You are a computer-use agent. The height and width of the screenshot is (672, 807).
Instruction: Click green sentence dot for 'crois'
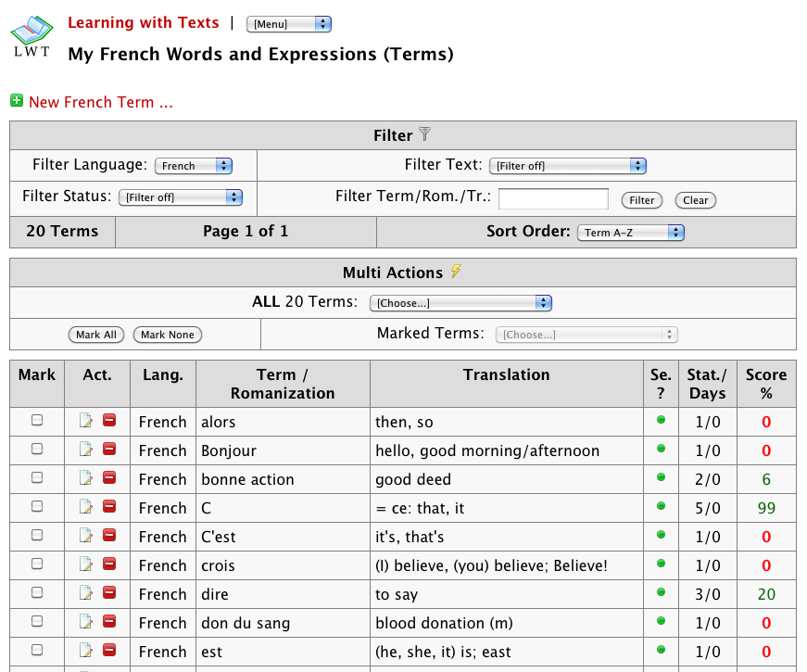click(661, 564)
